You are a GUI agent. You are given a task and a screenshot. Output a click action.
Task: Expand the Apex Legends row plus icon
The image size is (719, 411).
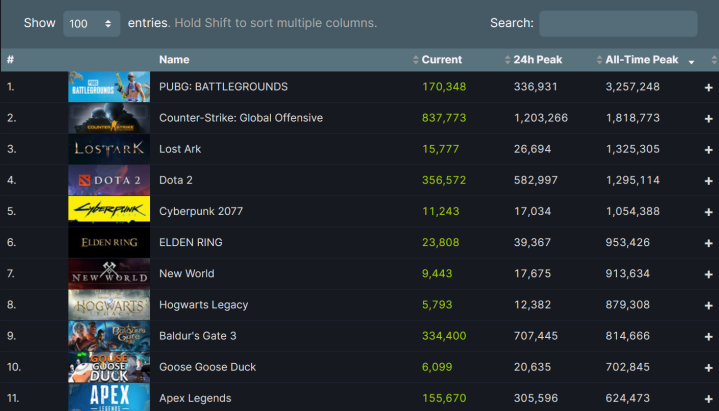(x=708, y=399)
